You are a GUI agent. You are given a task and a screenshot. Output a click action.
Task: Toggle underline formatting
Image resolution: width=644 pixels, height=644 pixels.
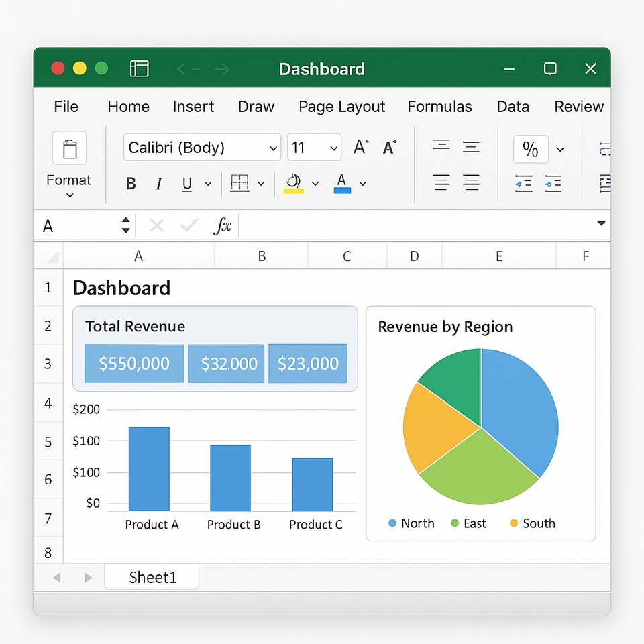(x=187, y=184)
